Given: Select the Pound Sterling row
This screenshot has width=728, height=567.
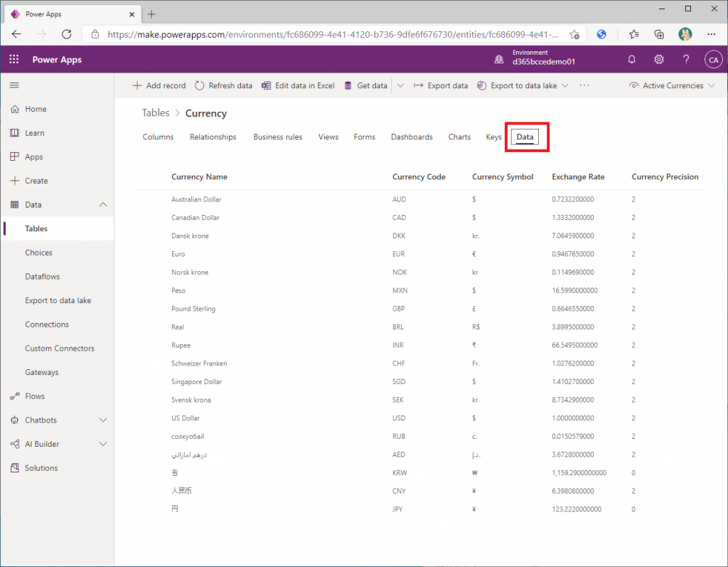Looking at the screenshot, I should tap(421, 309).
